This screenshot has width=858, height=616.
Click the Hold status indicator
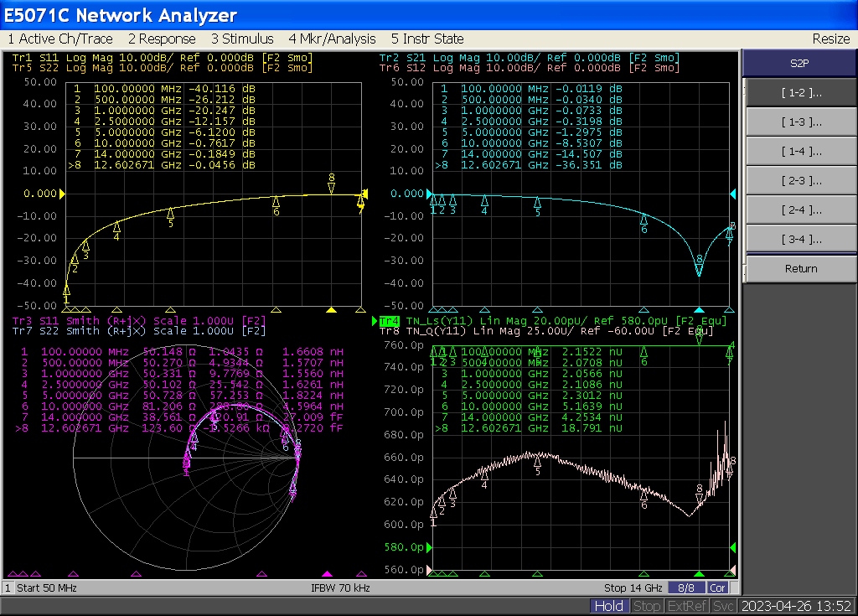[x=608, y=606]
